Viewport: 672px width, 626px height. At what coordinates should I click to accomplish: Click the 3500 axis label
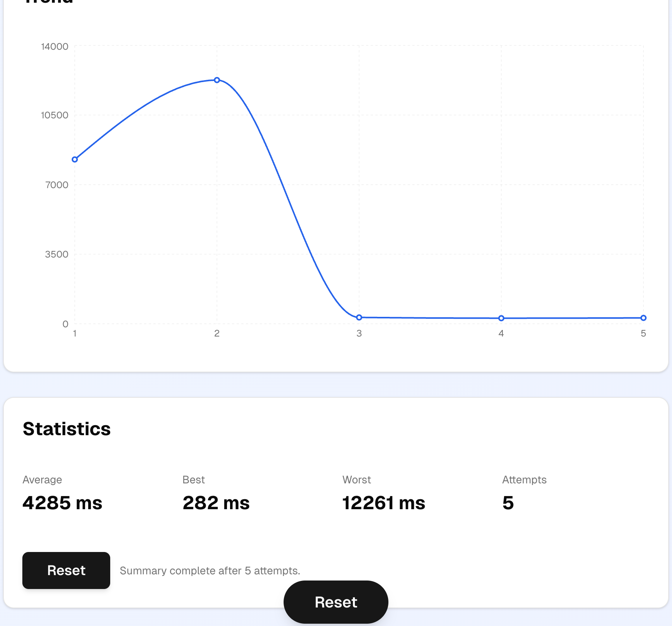pyautogui.click(x=56, y=254)
